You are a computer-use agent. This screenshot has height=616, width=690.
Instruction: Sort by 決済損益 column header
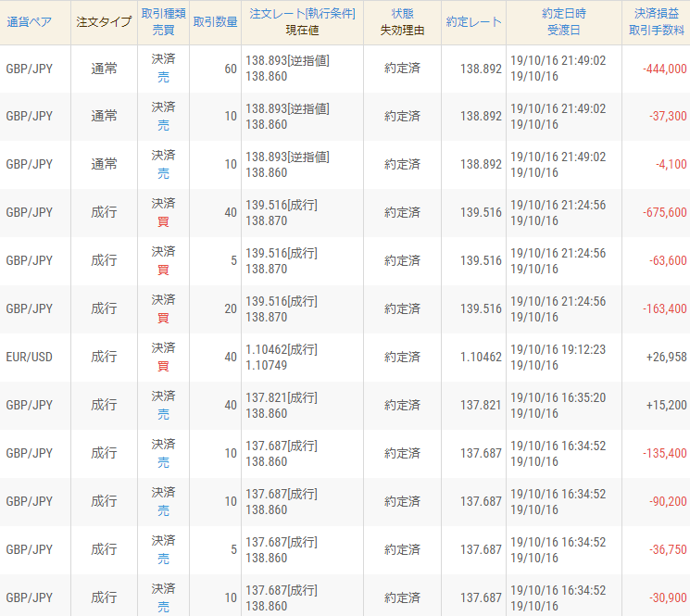tap(656, 14)
